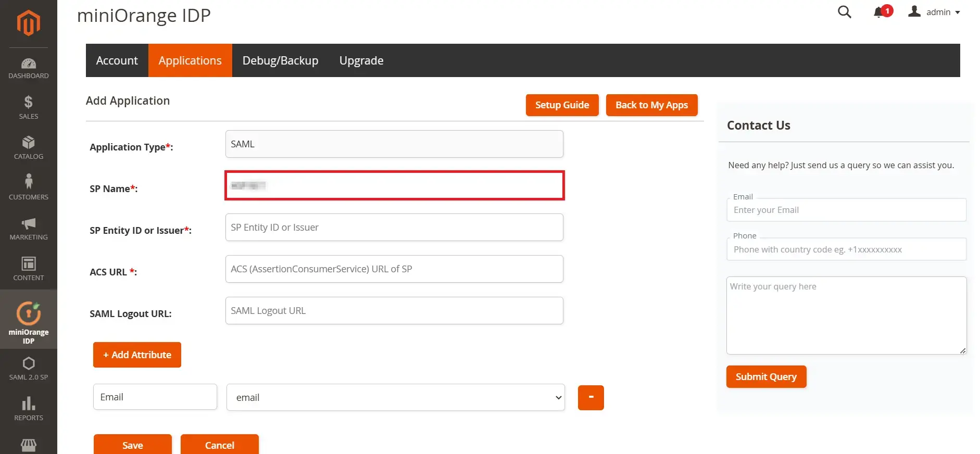Image resolution: width=980 pixels, height=454 pixels.
Task: Remove attribute with the minus button
Action: 590,398
